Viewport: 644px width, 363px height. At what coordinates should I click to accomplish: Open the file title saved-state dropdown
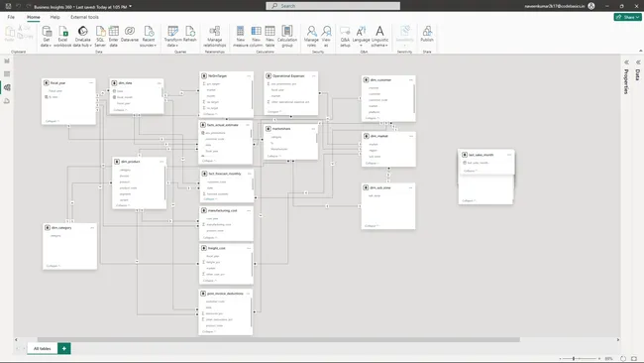(130, 6)
